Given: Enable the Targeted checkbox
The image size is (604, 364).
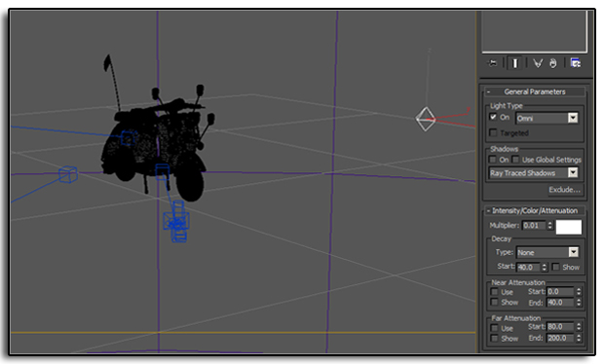Looking at the screenshot, I should tap(493, 132).
